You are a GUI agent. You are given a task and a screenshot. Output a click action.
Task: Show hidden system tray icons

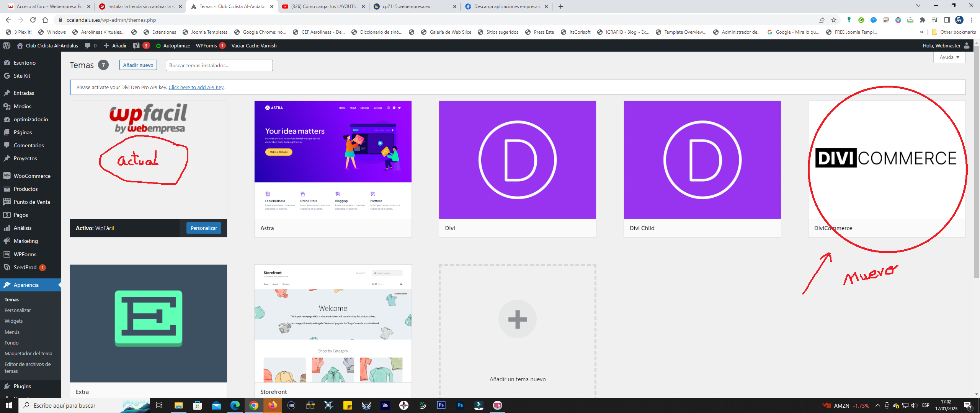877,405
